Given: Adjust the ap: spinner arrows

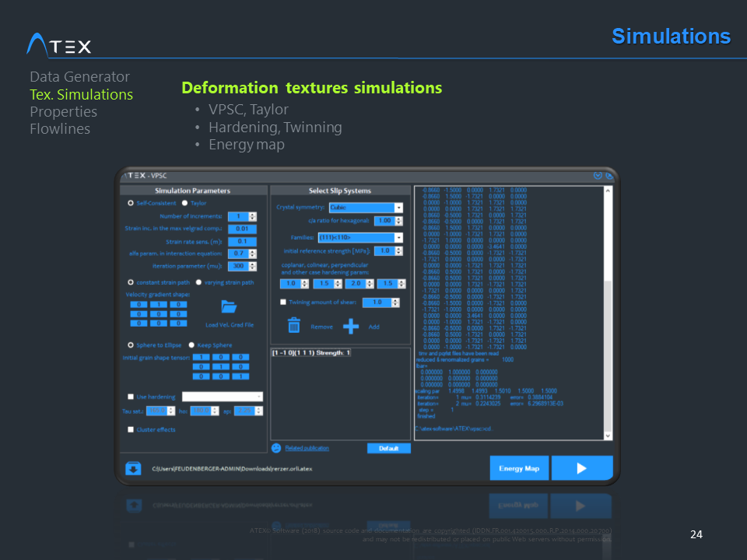Looking at the screenshot, I should coord(258,411).
